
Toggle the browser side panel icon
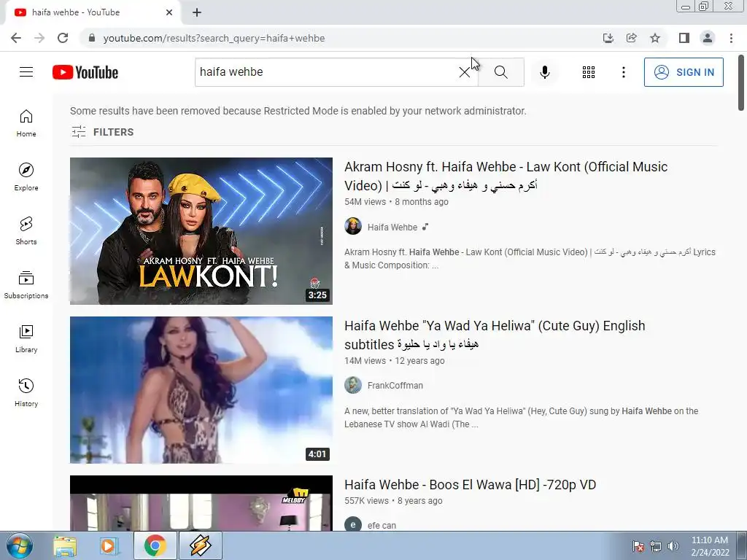(684, 38)
